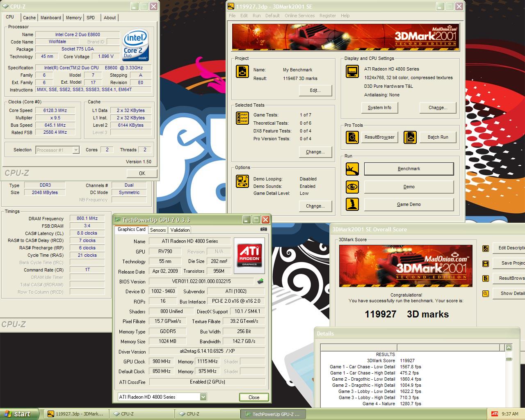Click the Edit... button in Project section
Viewport: 525px width, 420px height.
pos(315,90)
